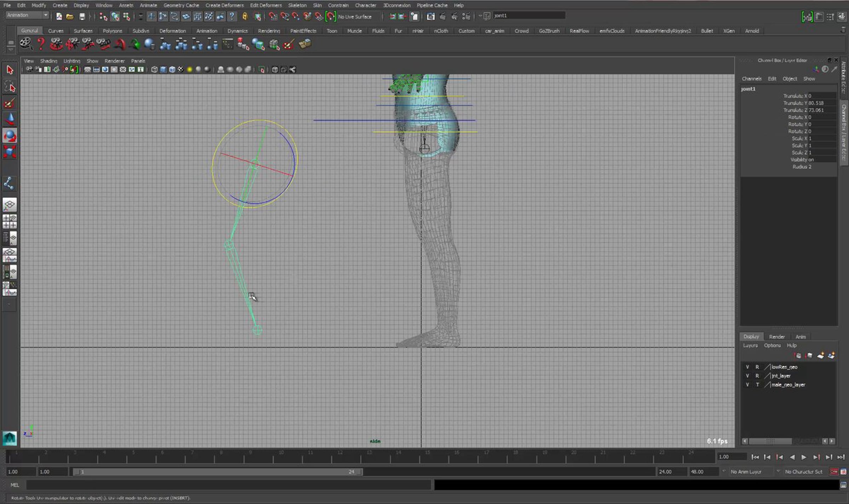Click the New Scene icon

59,17
